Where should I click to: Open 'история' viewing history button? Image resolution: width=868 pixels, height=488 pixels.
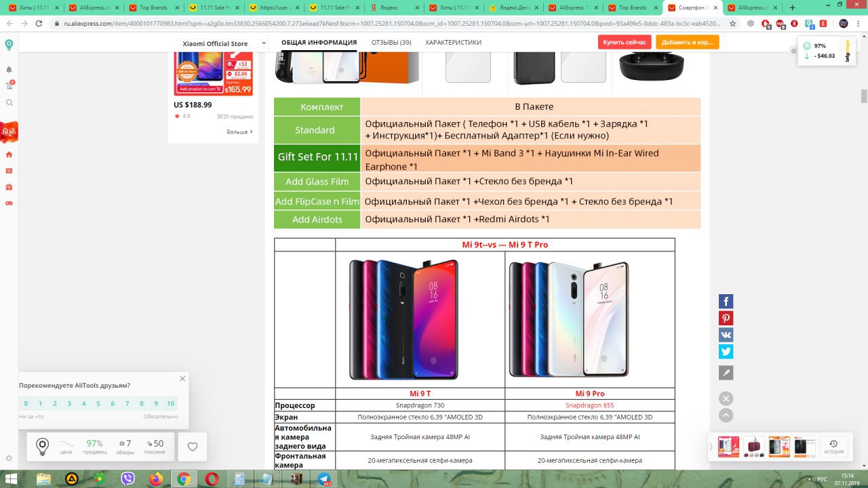click(x=833, y=447)
